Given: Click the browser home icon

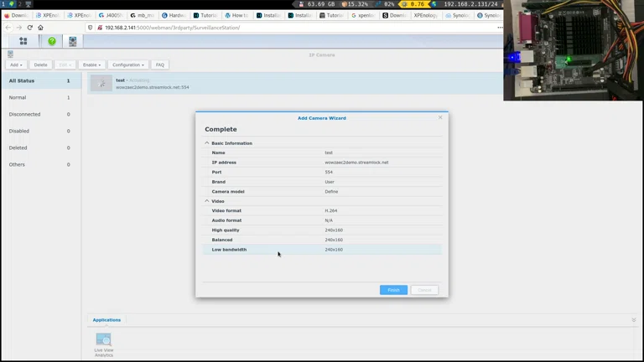Looking at the screenshot, I should (40, 28).
